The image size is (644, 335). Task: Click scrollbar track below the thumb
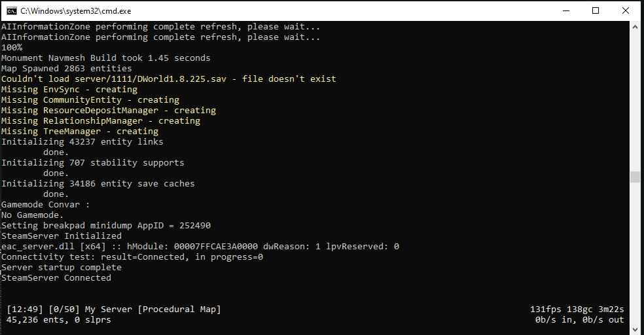634,255
